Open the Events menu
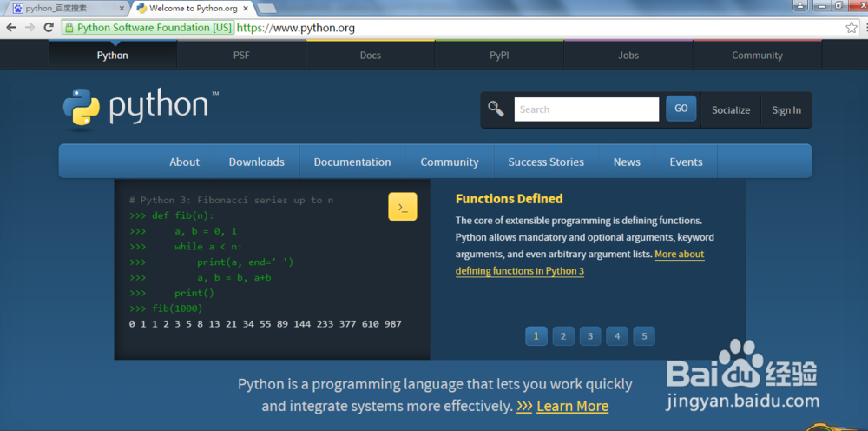The height and width of the screenshot is (431, 868). tap(686, 162)
